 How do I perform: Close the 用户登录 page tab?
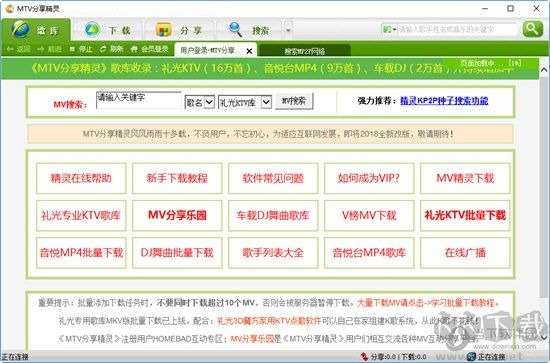click(x=249, y=51)
